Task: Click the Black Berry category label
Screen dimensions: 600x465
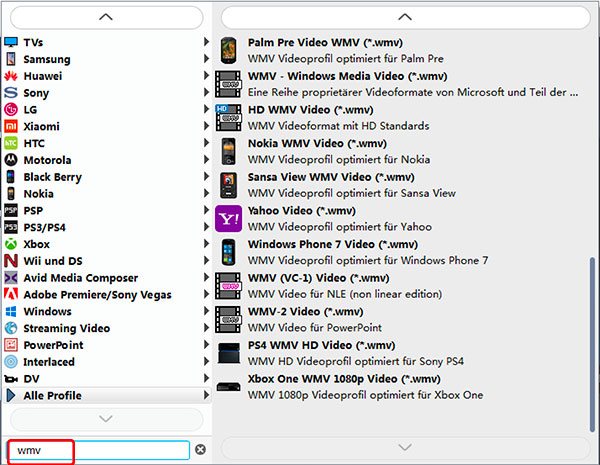Action: click(x=53, y=177)
